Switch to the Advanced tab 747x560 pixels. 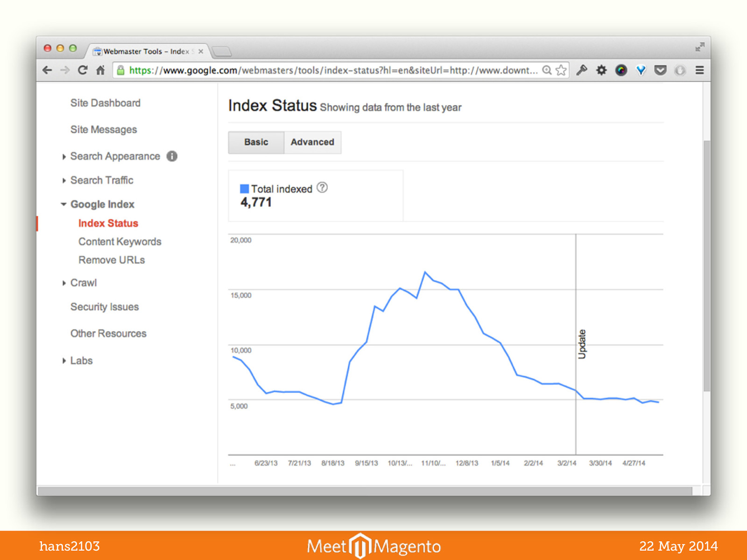click(x=312, y=142)
